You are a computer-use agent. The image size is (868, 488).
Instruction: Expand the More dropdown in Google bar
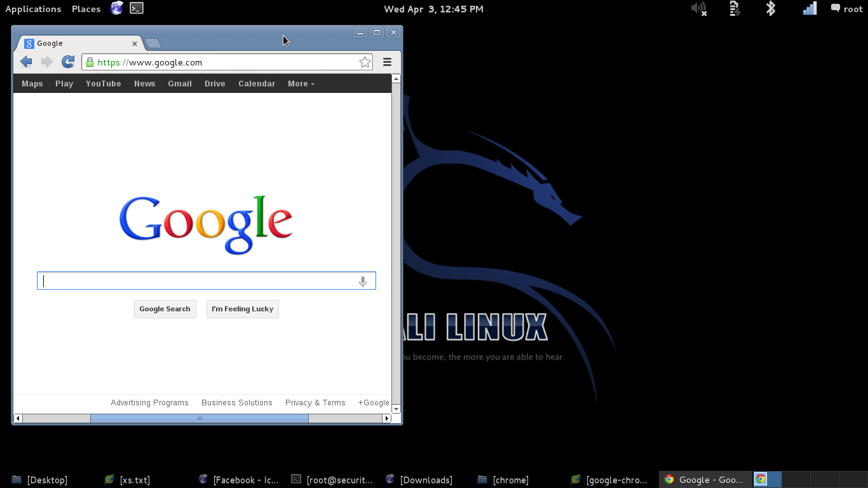[x=301, y=83]
